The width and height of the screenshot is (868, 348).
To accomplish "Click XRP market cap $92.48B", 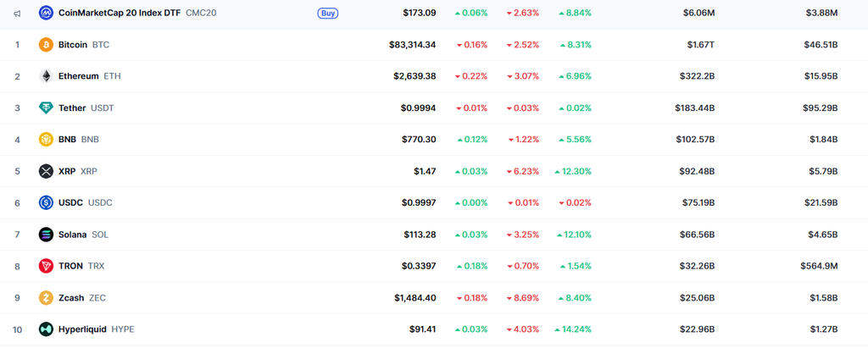I will [698, 171].
